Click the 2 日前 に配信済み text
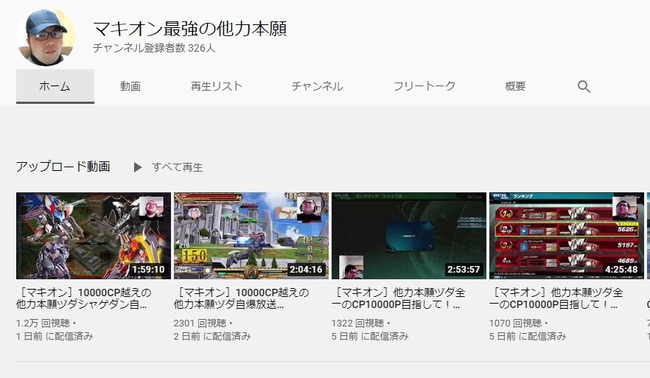650x378 pixels. coord(212,336)
